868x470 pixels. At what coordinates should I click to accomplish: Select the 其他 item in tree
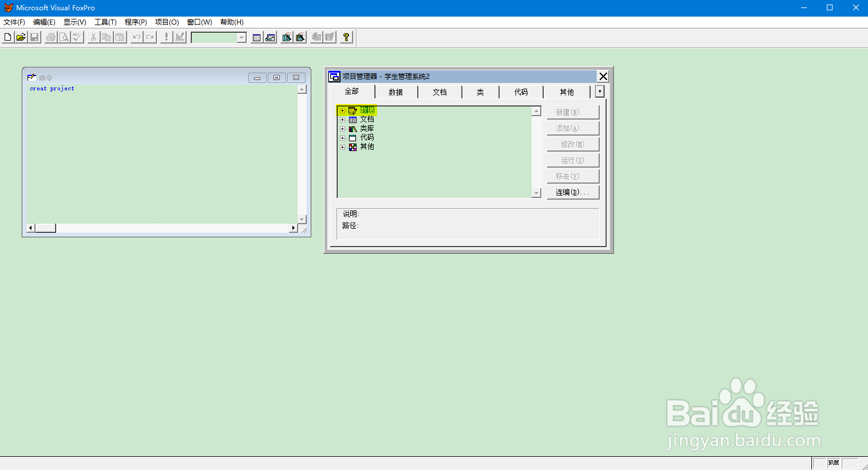pos(367,147)
